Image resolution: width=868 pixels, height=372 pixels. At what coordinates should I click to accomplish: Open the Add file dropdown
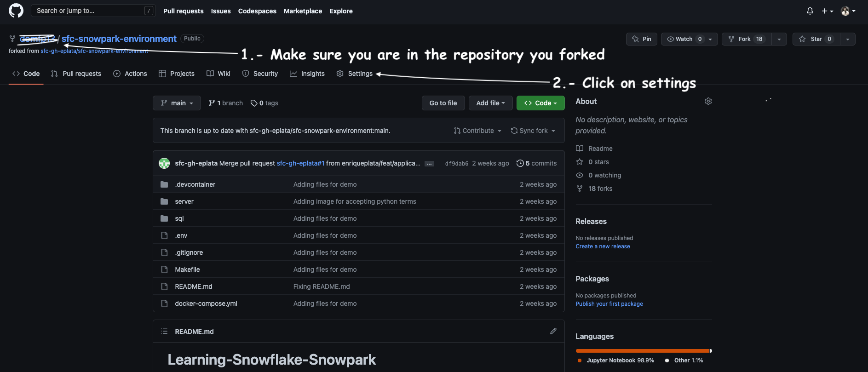(x=491, y=103)
